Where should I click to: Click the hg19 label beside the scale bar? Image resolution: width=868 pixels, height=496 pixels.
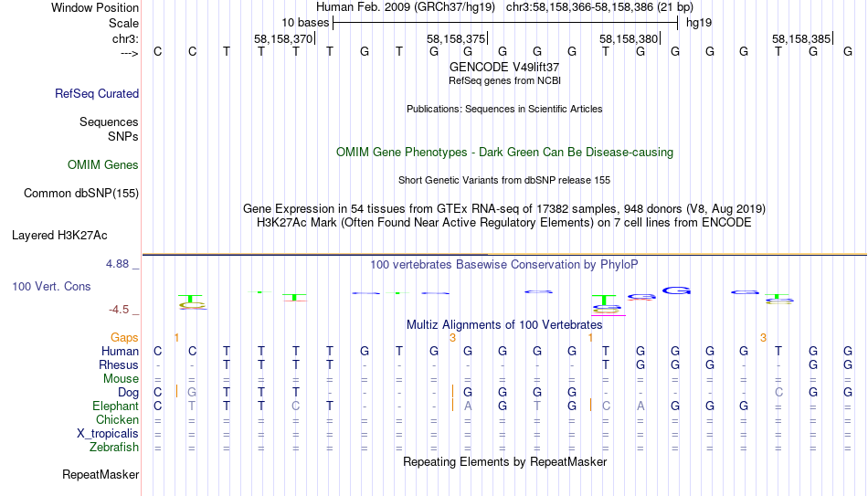click(x=699, y=23)
